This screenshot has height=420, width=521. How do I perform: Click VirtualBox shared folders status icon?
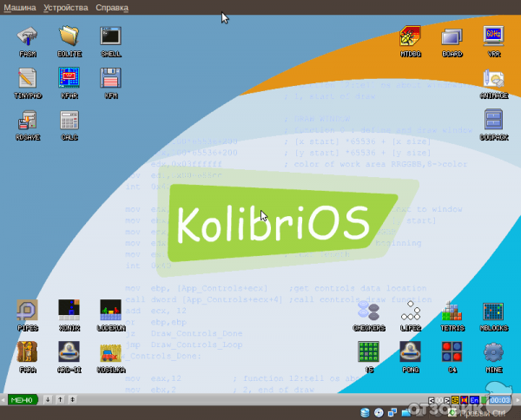click(406, 413)
